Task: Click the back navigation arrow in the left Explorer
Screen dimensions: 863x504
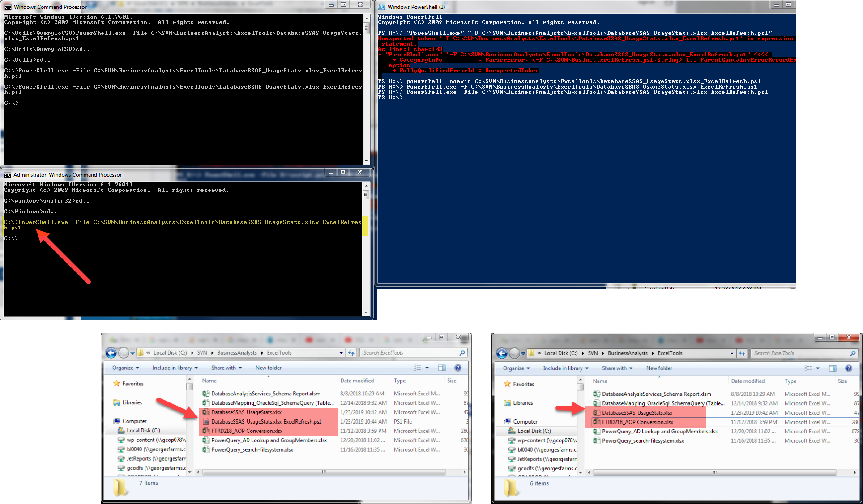Action: [x=111, y=353]
